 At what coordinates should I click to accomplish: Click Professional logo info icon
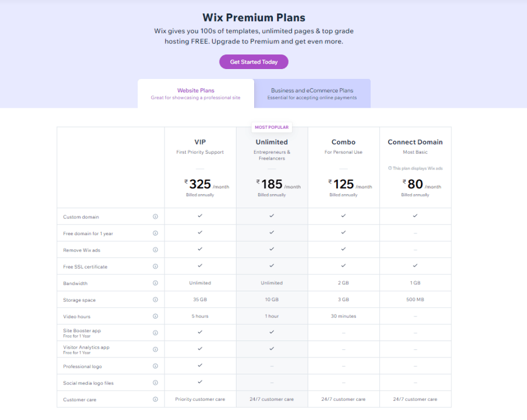pos(155,366)
